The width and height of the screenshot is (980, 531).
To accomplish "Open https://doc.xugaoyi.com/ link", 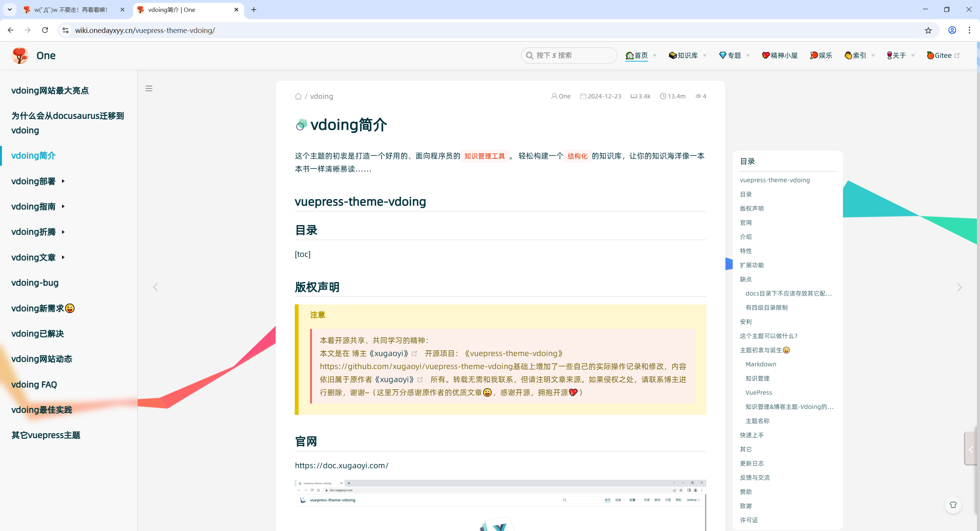I will pyautogui.click(x=341, y=466).
